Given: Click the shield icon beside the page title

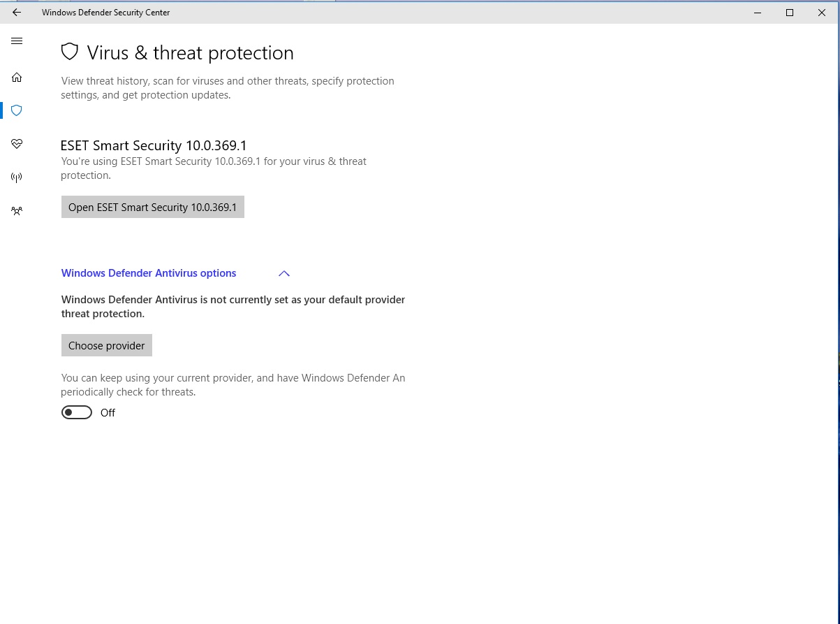Looking at the screenshot, I should click(x=69, y=52).
